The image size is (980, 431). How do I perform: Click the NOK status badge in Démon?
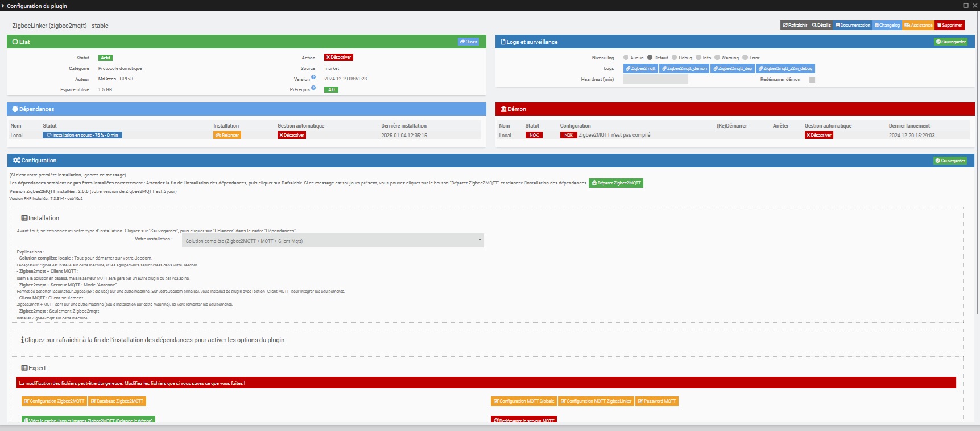pos(534,135)
